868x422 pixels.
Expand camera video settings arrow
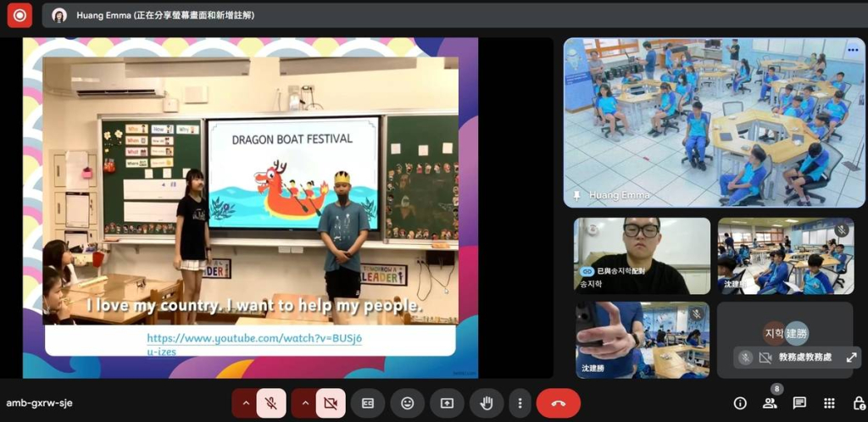click(305, 403)
